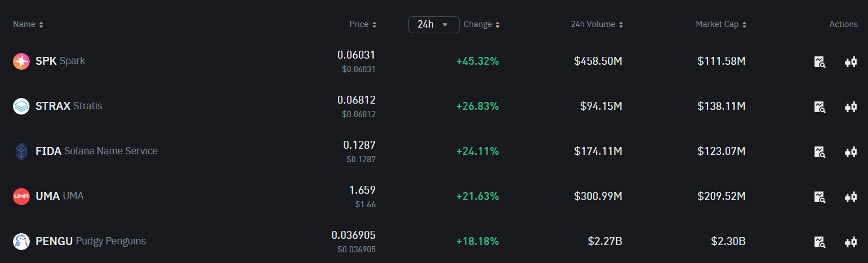Click the Spark coin logo
The image size is (868, 263).
[21, 61]
